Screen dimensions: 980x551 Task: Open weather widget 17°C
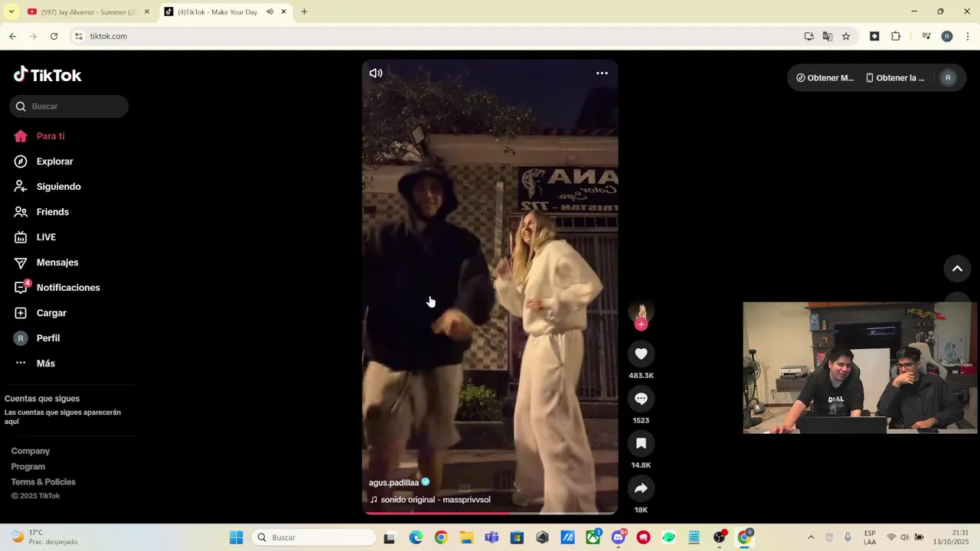pyautogui.click(x=46, y=537)
